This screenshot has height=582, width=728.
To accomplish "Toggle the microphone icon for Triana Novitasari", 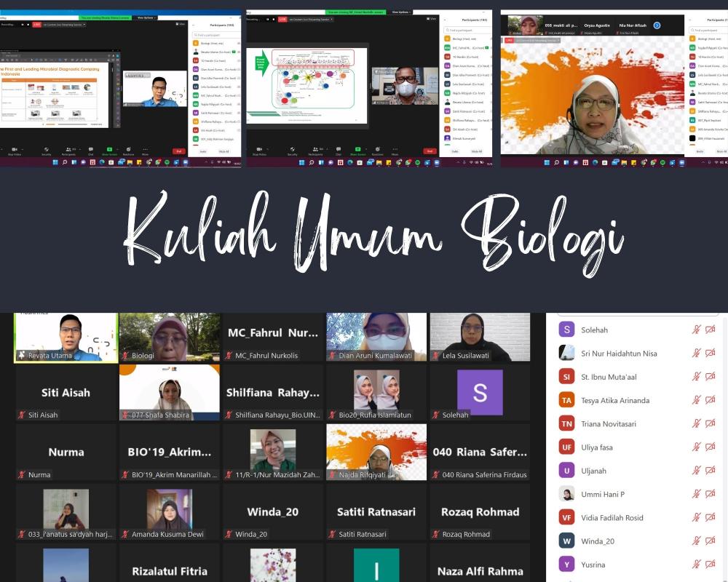I will coord(697,424).
